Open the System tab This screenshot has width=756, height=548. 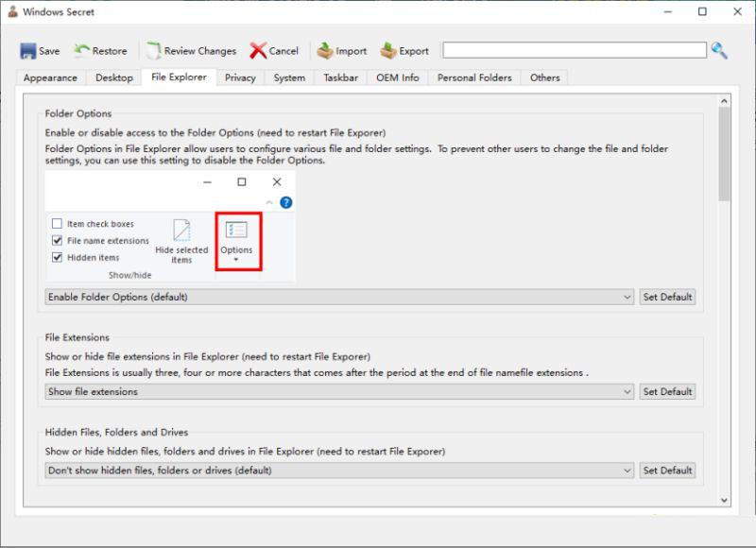[289, 77]
